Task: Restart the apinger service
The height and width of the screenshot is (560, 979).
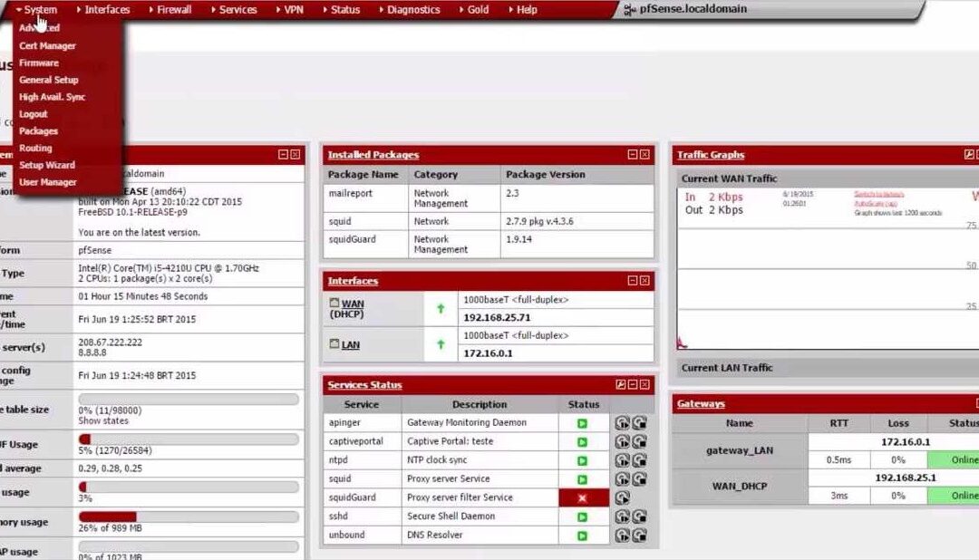Action: [x=622, y=423]
